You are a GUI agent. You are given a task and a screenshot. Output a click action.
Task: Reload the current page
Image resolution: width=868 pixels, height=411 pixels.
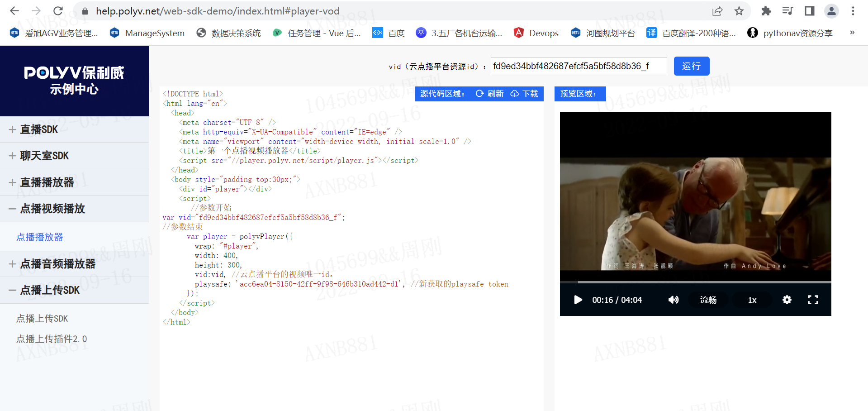(58, 11)
